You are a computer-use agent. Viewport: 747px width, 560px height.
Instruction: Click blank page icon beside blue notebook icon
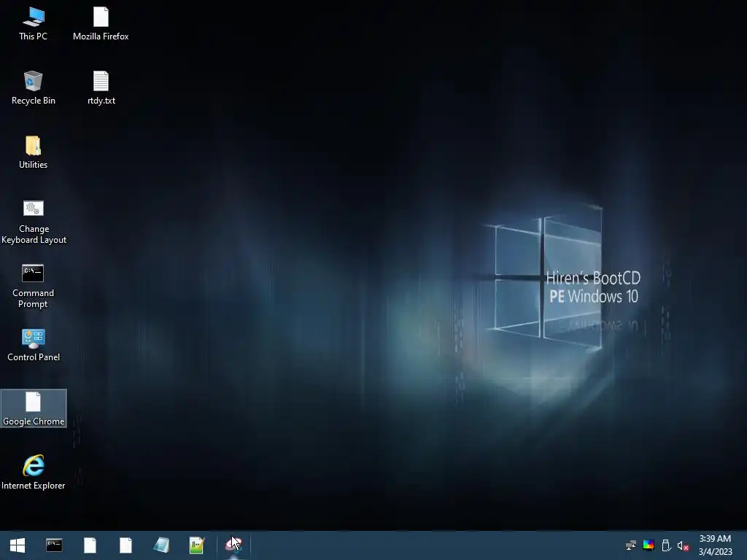pyautogui.click(x=125, y=545)
